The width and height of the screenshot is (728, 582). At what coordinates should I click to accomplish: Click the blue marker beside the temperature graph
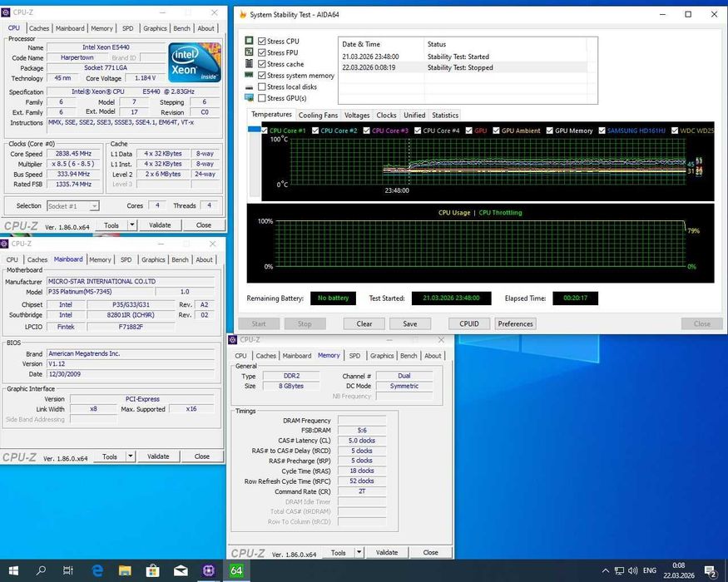(x=255, y=130)
